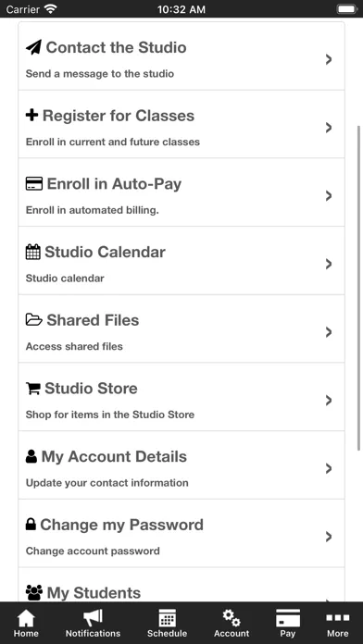Tap the shopping cart Studio Store icon
The height and width of the screenshot is (644, 363).
click(x=33, y=388)
